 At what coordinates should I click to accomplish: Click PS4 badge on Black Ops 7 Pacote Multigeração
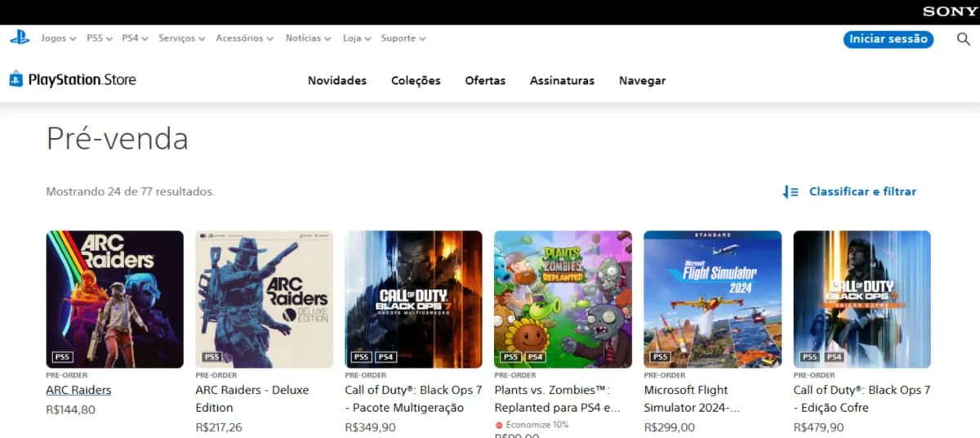pos(386,357)
